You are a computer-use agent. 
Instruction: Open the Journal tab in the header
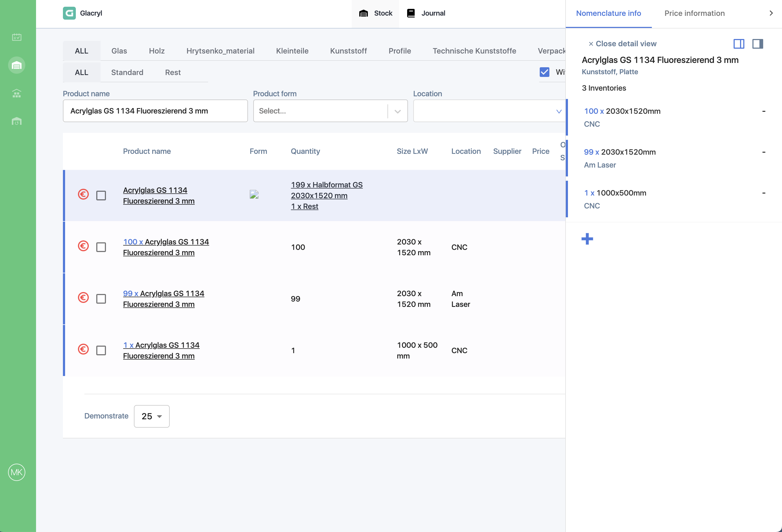point(426,13)
